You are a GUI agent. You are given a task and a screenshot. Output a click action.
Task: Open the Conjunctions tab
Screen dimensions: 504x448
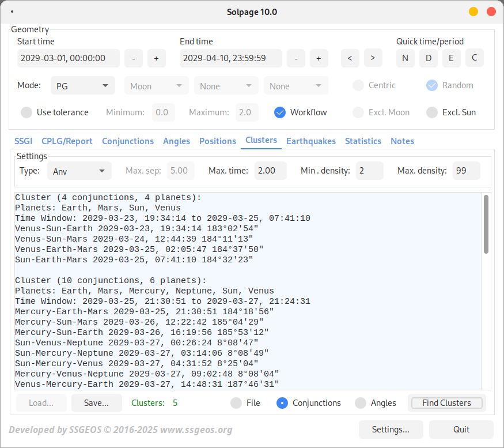tap(128, 141)
